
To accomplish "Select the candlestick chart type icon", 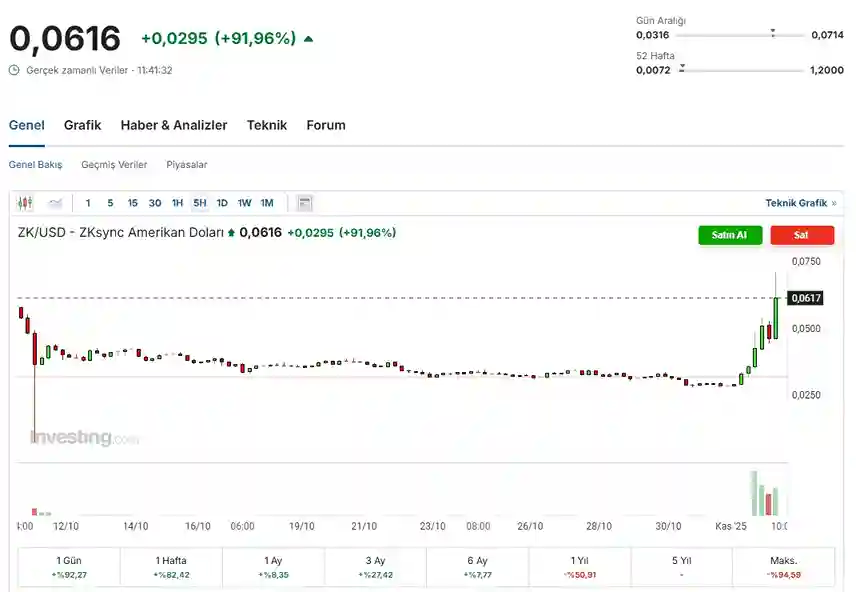I will (25, 203).
